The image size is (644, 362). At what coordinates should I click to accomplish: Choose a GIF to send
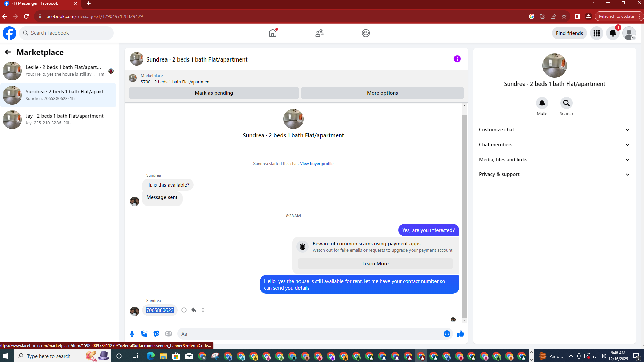pyautogui.click(x=169, y=334)
